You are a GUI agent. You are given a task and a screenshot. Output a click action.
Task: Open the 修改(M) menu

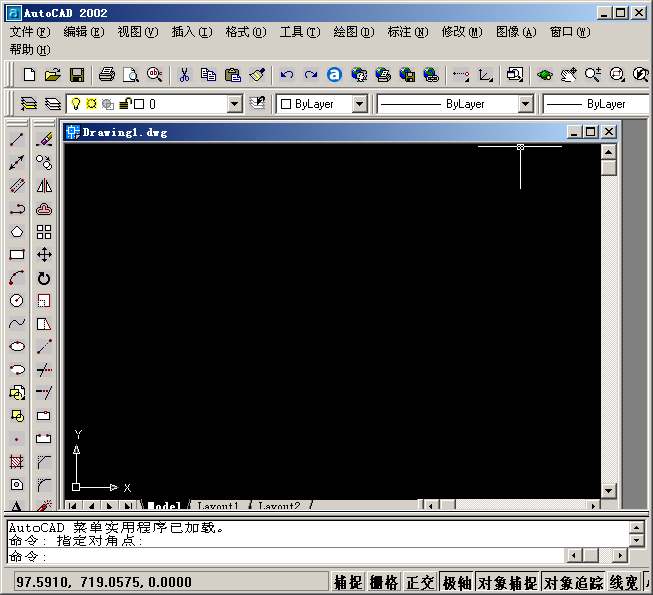click(462, 32)
